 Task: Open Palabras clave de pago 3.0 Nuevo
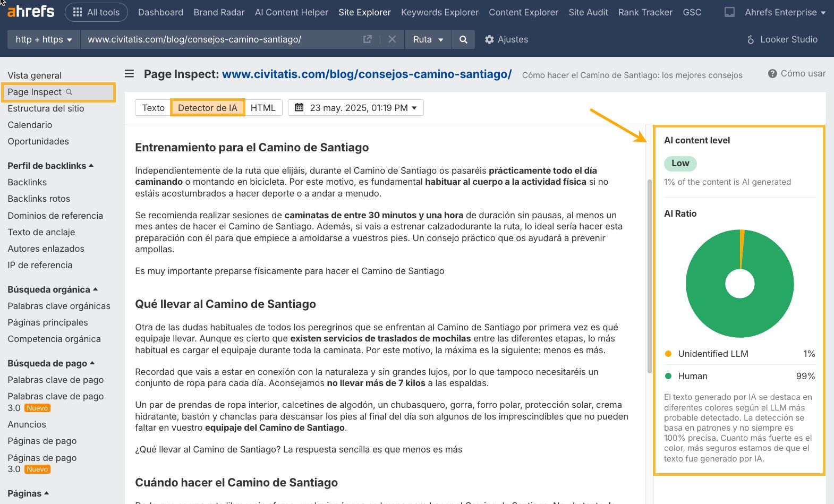tap(56, 402)
